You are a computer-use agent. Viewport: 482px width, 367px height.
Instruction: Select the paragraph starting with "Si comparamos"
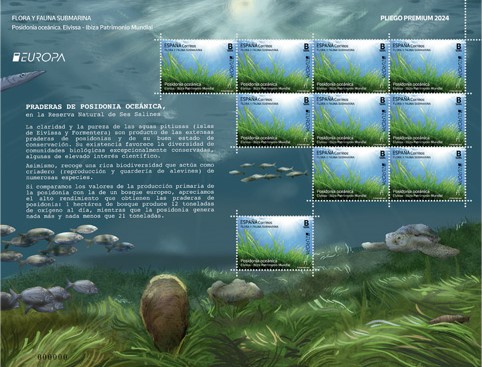click(x=120, y=201)
